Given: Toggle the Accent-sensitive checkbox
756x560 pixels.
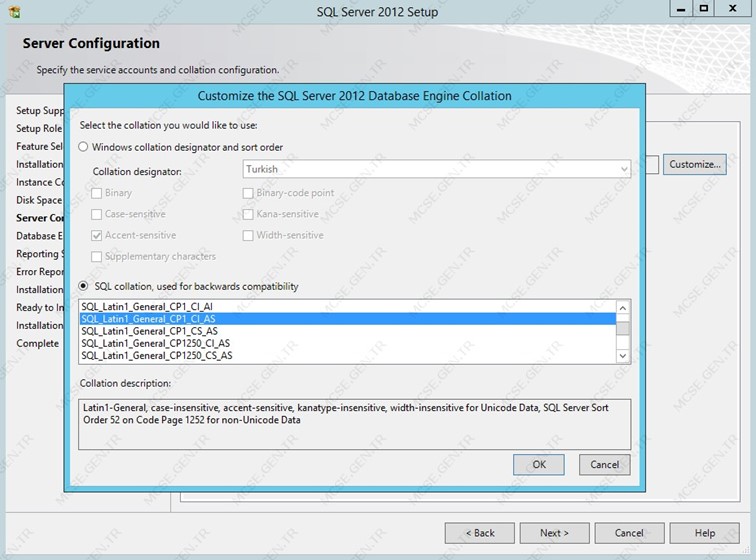Looking at the screenshot, I should [96, 235].
